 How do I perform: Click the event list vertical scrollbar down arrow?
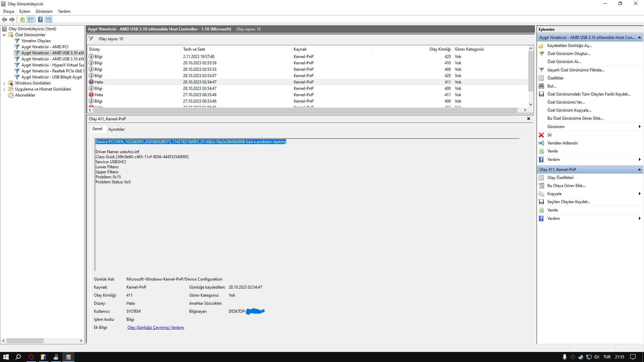[x=531, y=105]
